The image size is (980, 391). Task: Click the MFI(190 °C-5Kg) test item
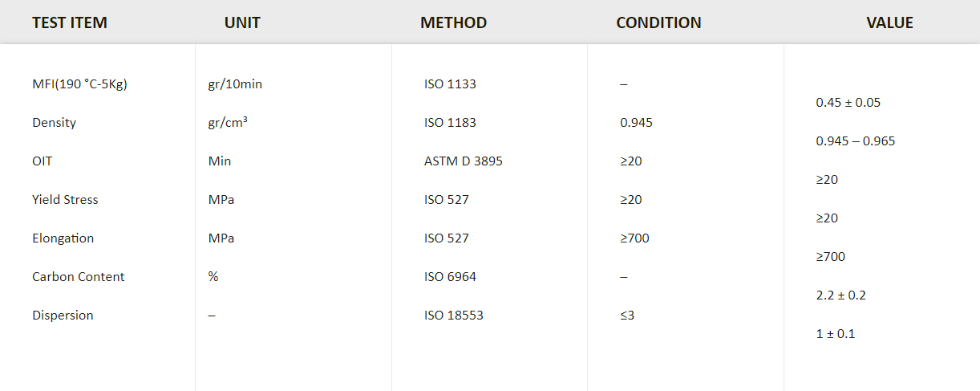tap(79, 84)
